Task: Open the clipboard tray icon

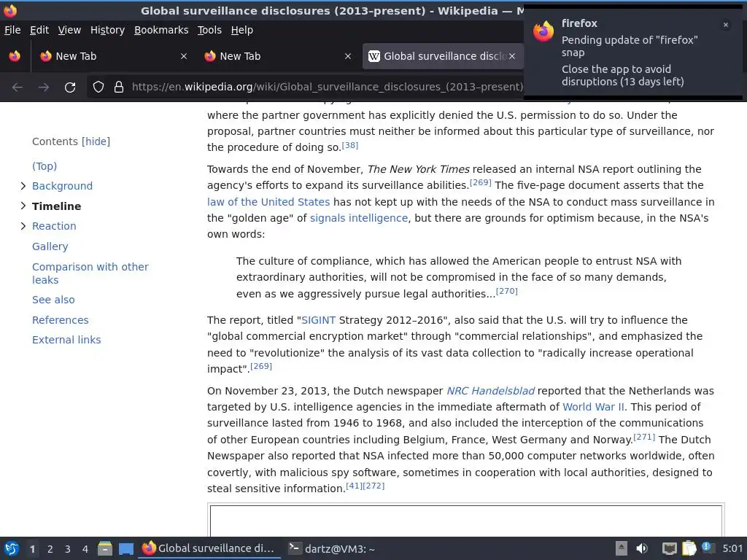Action: tap(689, 548)
